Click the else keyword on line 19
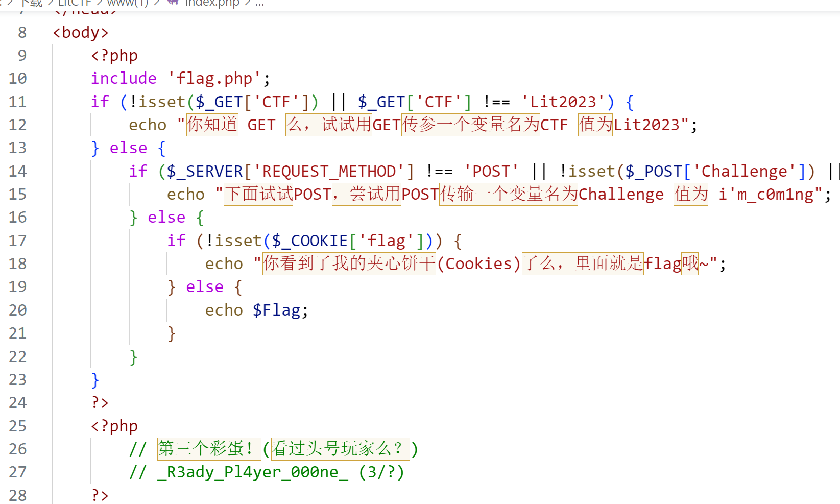840x504 pixels. pos(205,286)
